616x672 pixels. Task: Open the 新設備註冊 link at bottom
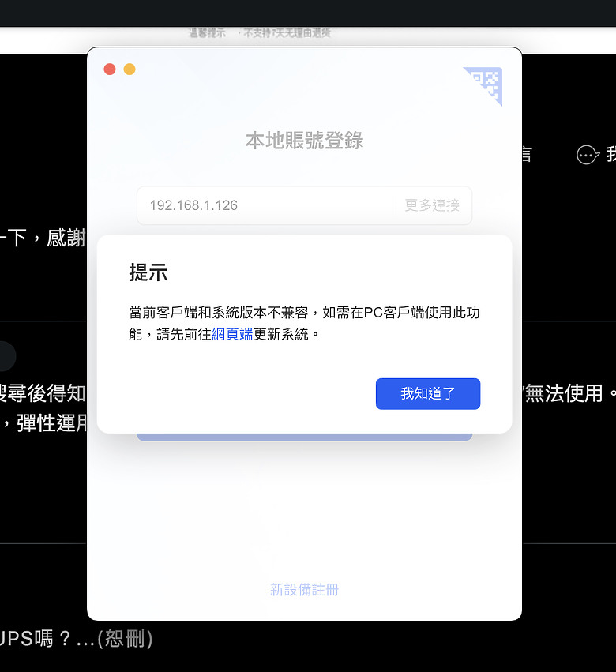coord(304,590)
